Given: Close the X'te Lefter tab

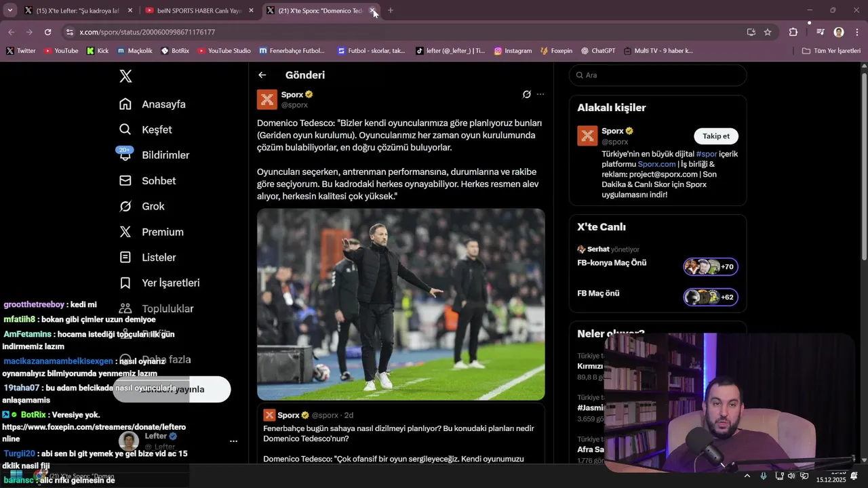Looking at the screenshot, I should [130, 11].
